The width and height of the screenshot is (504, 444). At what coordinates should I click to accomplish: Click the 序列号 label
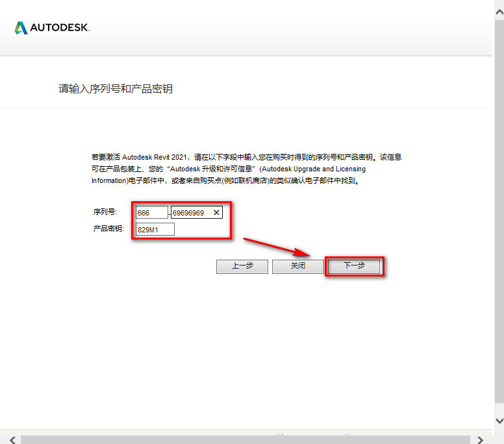pyautogui.click(x=105, y=212)
